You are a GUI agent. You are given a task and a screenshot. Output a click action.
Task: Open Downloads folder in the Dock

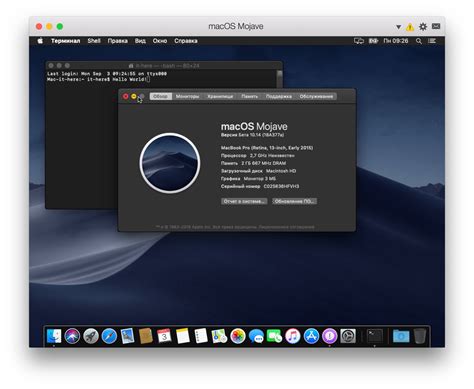pos(401,336)
